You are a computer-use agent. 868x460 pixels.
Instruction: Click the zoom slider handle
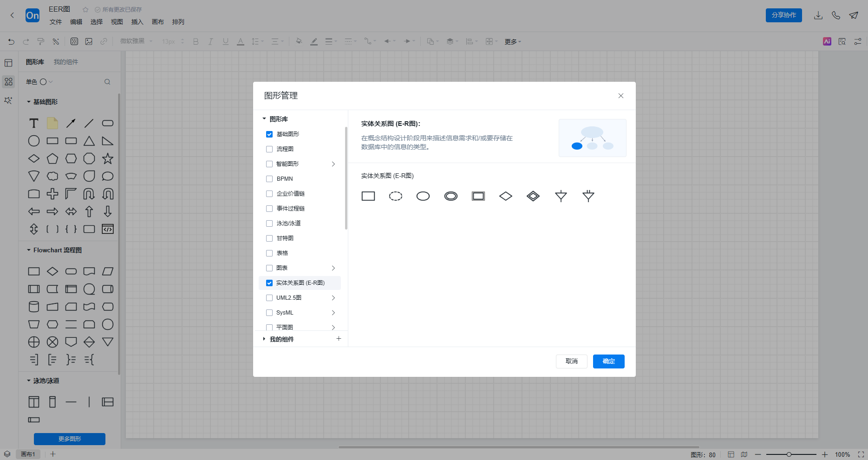pyautogui.click(x=789, y=454)
